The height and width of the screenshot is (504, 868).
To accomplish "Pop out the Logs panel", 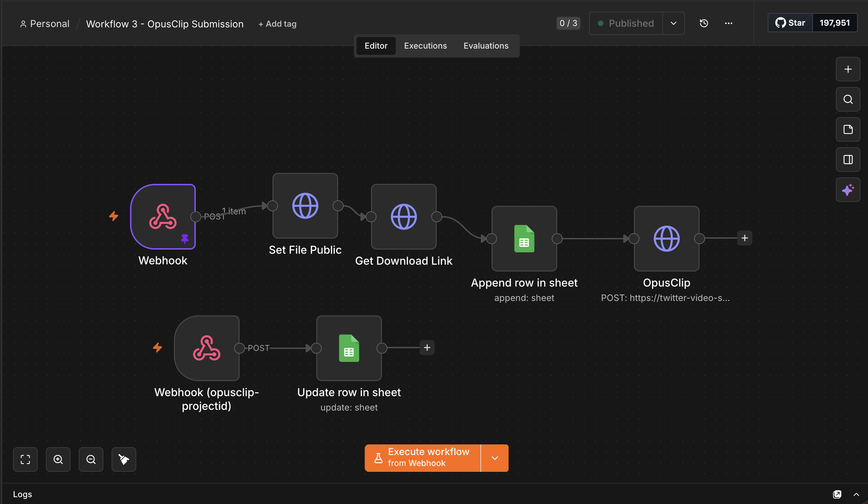I will pos(837,494).
